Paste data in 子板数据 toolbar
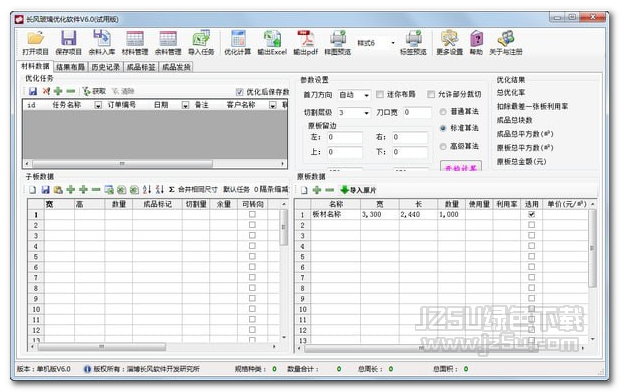The height and width of the screenshot is (392, 620). (x=58, y=190)
